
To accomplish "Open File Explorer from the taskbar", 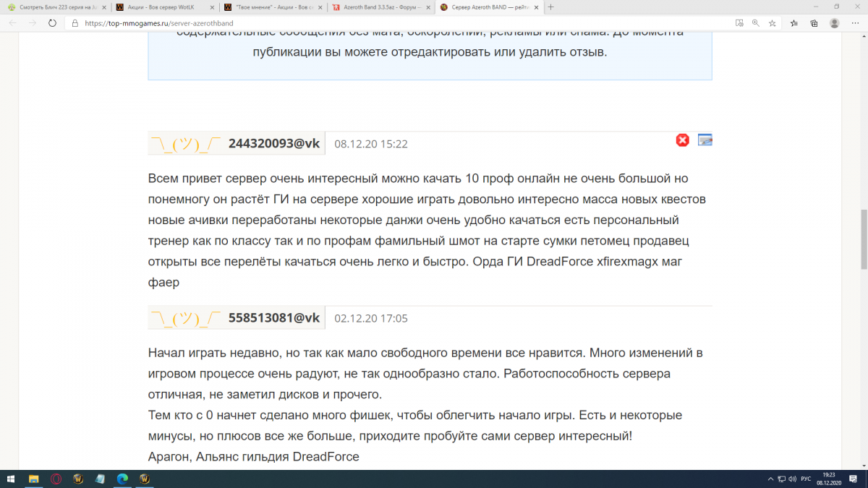I will (33, 479).
